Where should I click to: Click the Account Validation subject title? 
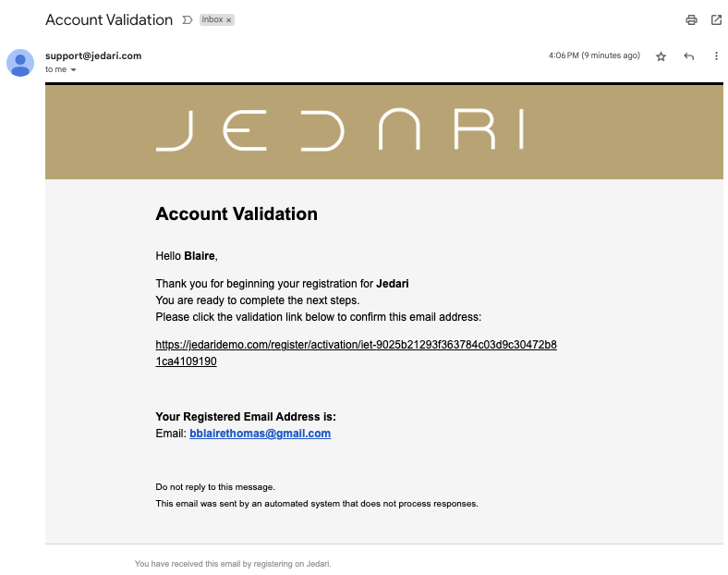click(109, 20)
